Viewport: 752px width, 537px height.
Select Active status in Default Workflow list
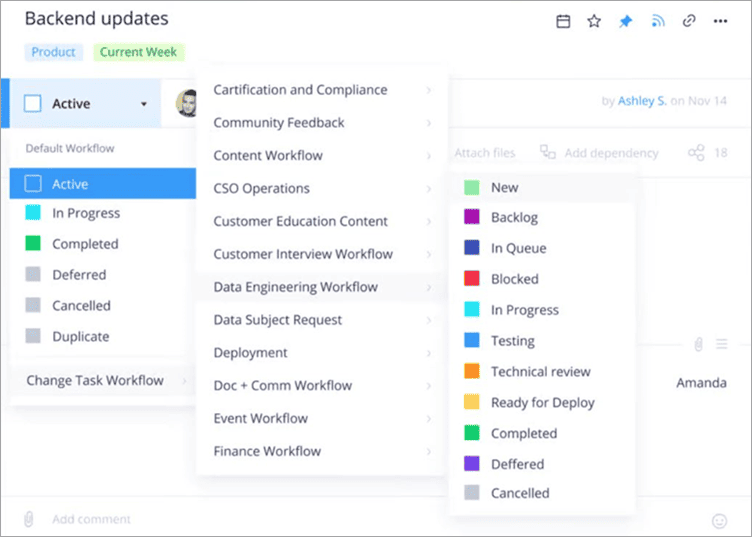[x=103, y=184]
